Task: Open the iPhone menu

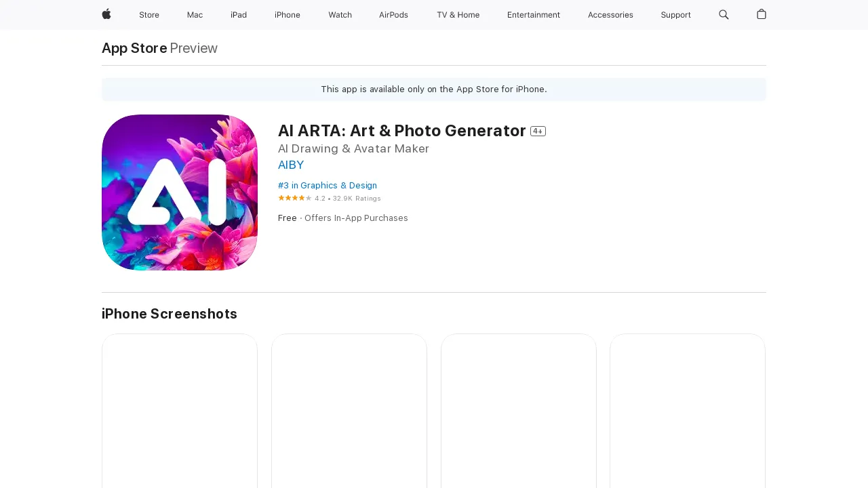Action: tap(288, 15)
